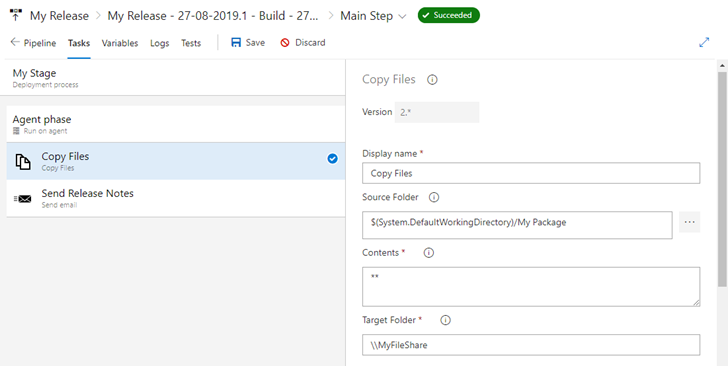Click the 'Send email' subtitle text
The width and height of the screenshot is (728, 366).
(59, 205)
